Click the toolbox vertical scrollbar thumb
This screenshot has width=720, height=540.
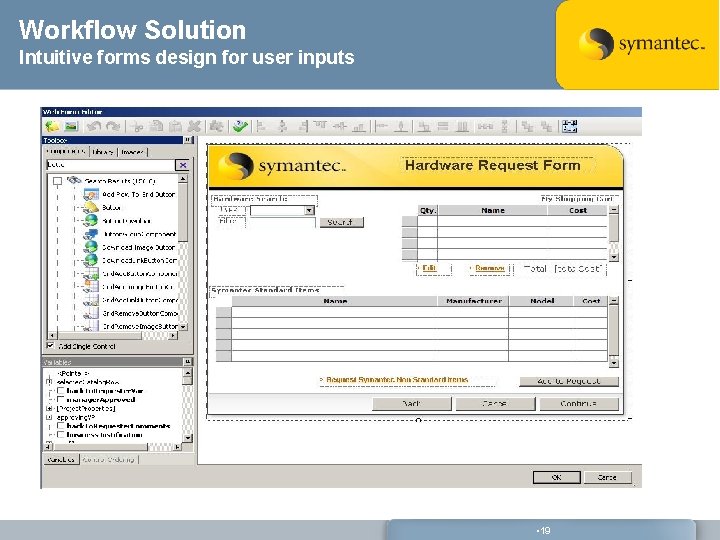183,212
